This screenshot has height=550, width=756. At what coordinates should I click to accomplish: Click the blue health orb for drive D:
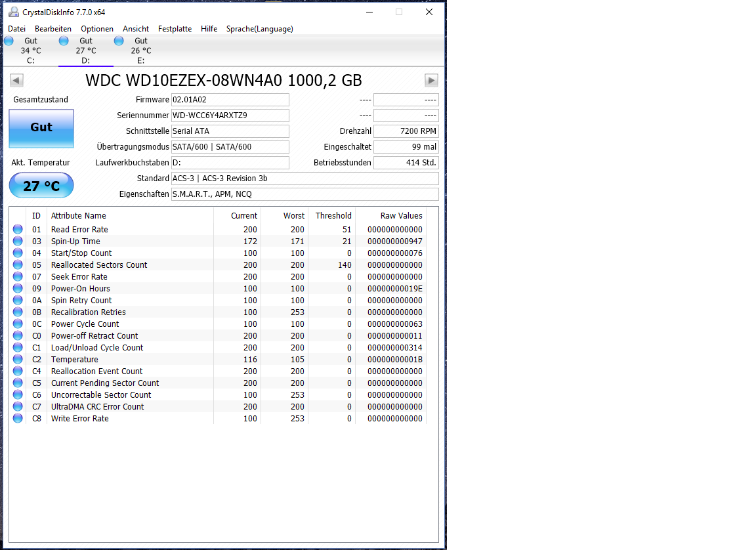[x=64, y=41]
